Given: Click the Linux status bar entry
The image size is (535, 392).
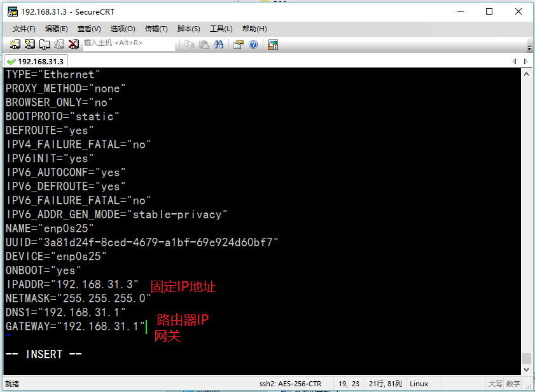Looking at the screenshot, I should point(419,384).
